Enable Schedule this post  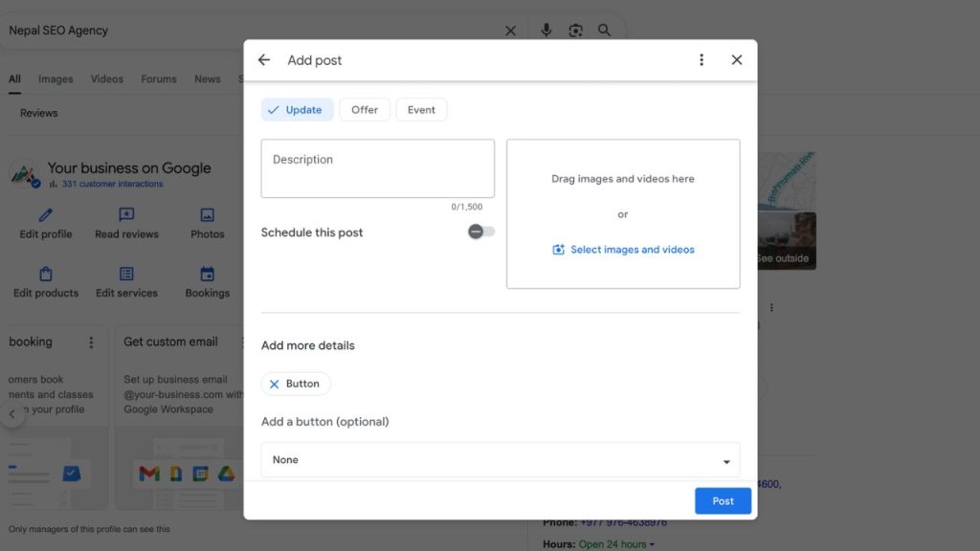point(479,231)
